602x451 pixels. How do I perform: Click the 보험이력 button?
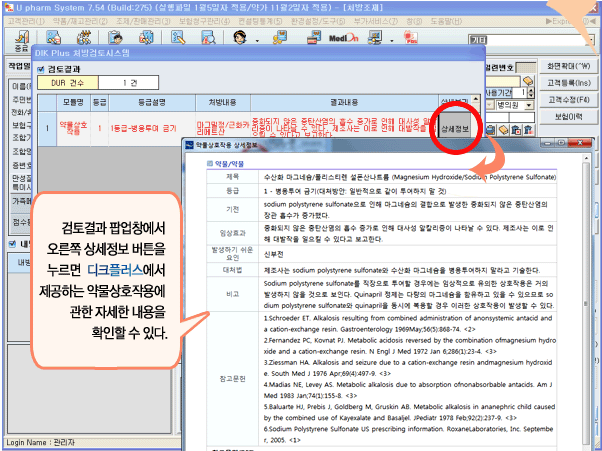pos(568,117)
